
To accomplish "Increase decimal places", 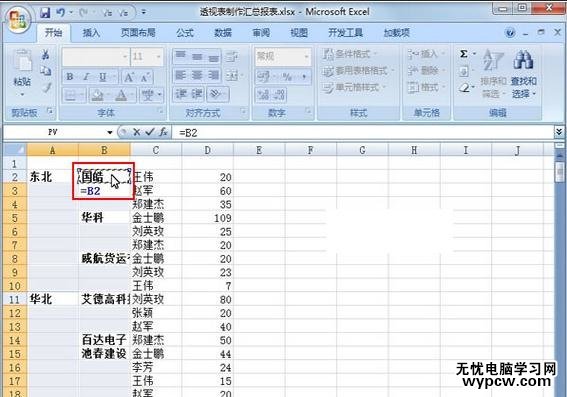I will click(263, 95).
